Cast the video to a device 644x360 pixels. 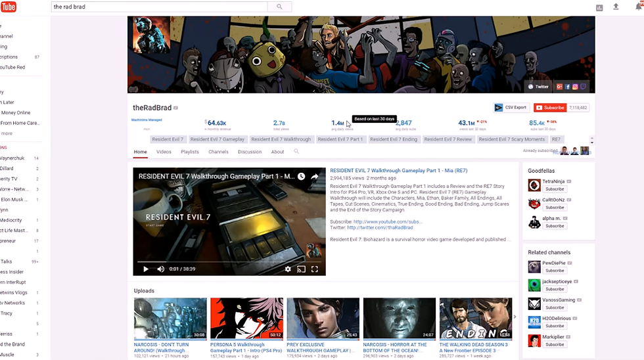coord(301,269)
